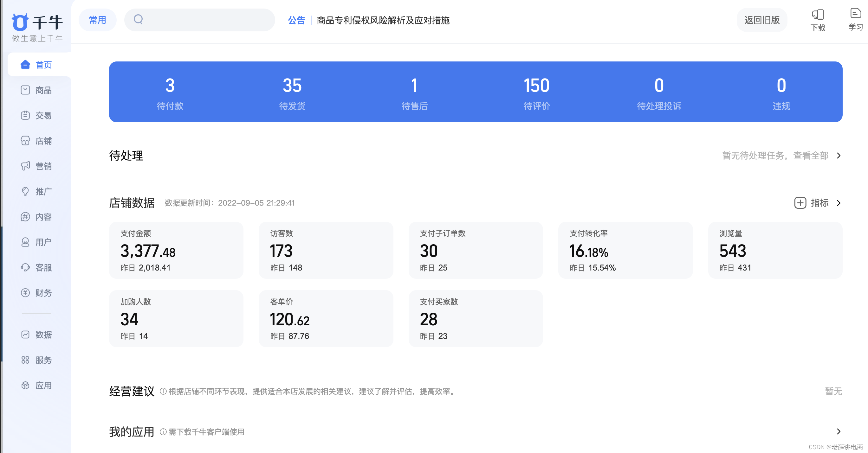Click the plus icon beside 指标
This screenshot has width=868, height=453.
[800, 203]
